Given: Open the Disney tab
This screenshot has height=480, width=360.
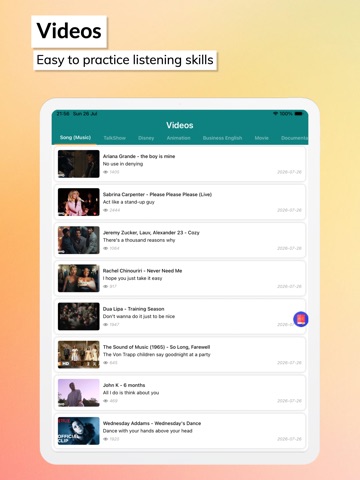Looking at the screenshot, I should coord(146,138).
